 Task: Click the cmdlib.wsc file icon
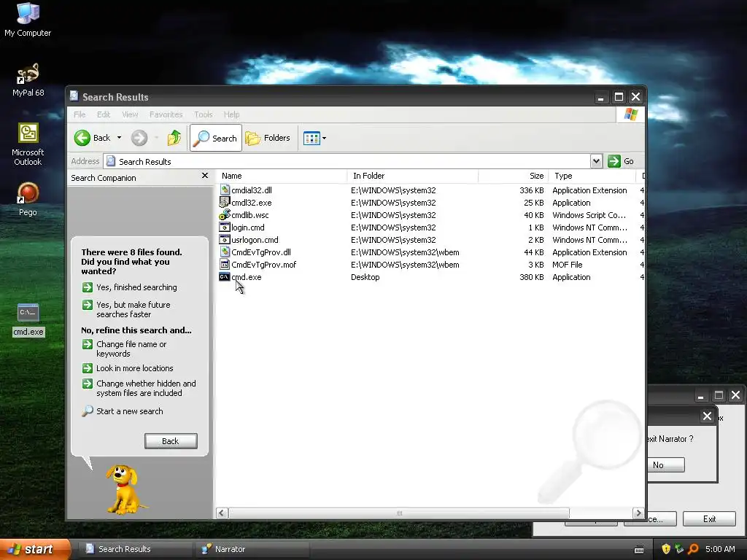[x=225, y=215]
